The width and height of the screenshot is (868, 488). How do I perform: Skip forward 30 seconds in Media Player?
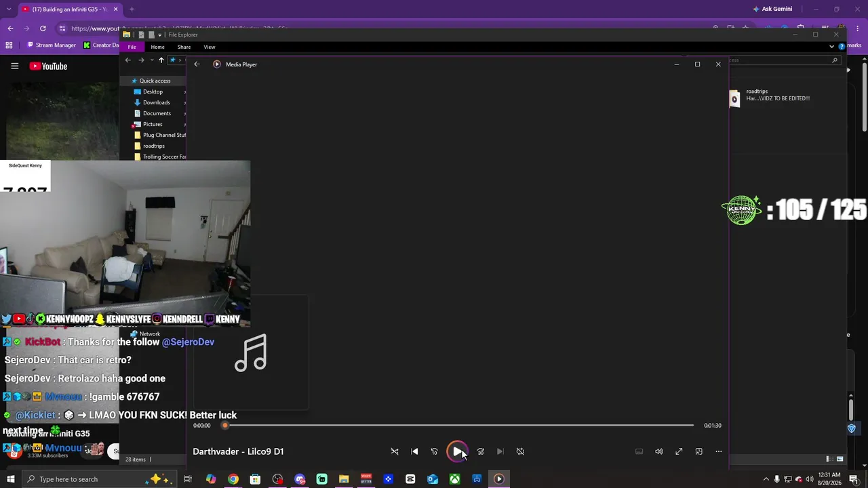(x=480, y=451)
